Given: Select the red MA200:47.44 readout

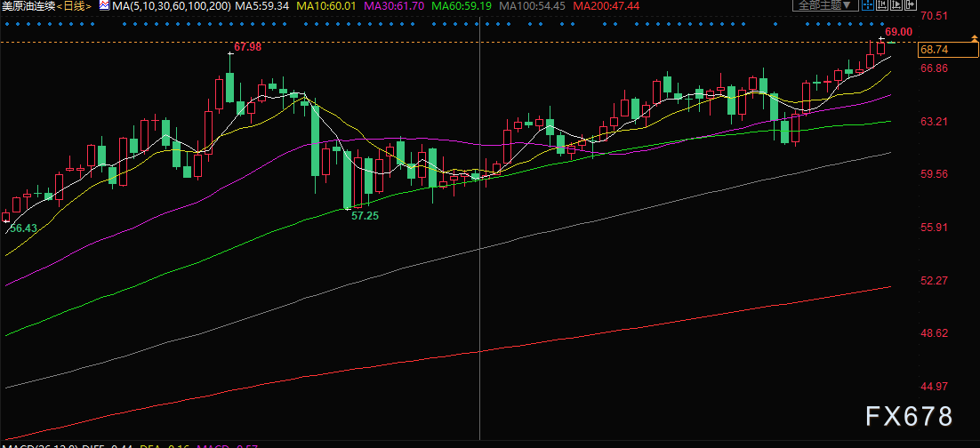Looking at the screenshot, I should click(x=606, y=6).
